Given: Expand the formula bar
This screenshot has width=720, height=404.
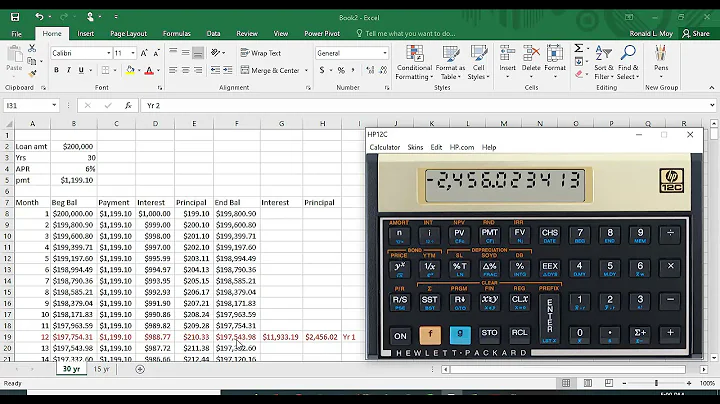Looking at the screenshot, I should [x=712, y=106].
